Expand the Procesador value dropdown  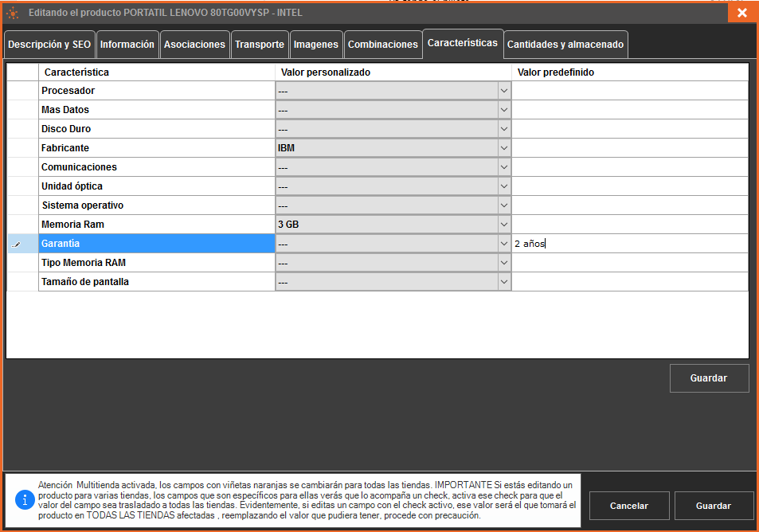[x=503, y=91]
